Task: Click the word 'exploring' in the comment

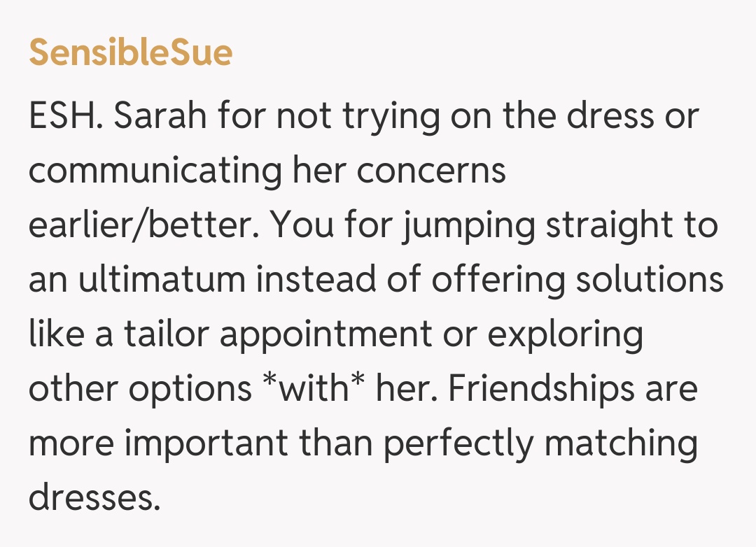Action: coord(565,336)
